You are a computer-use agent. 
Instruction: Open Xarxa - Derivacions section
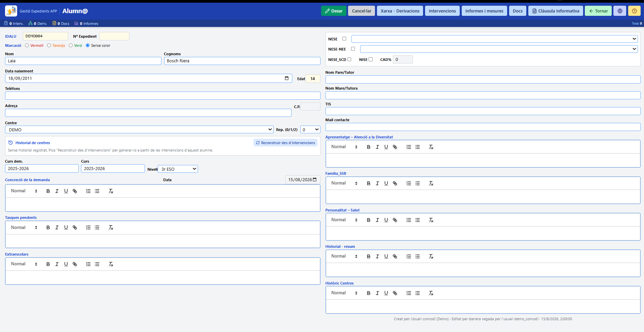pos(400,11)
